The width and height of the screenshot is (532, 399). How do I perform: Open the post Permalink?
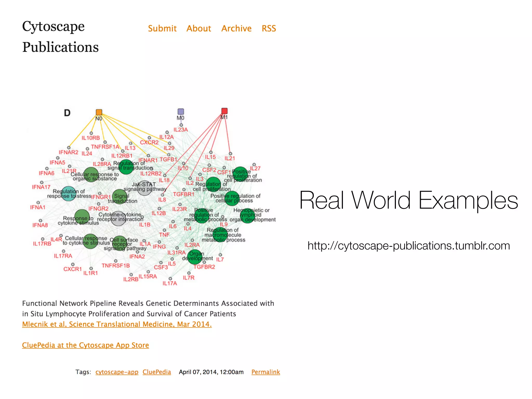click(x=266, y=372)
